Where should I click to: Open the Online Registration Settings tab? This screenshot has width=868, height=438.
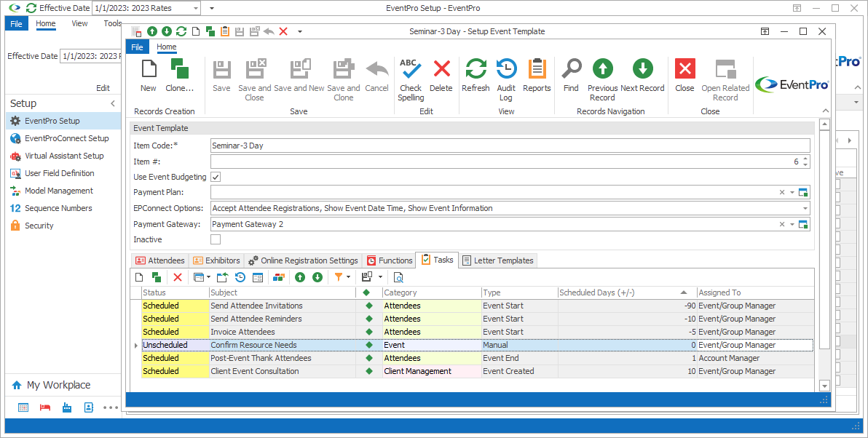(304, 260)
